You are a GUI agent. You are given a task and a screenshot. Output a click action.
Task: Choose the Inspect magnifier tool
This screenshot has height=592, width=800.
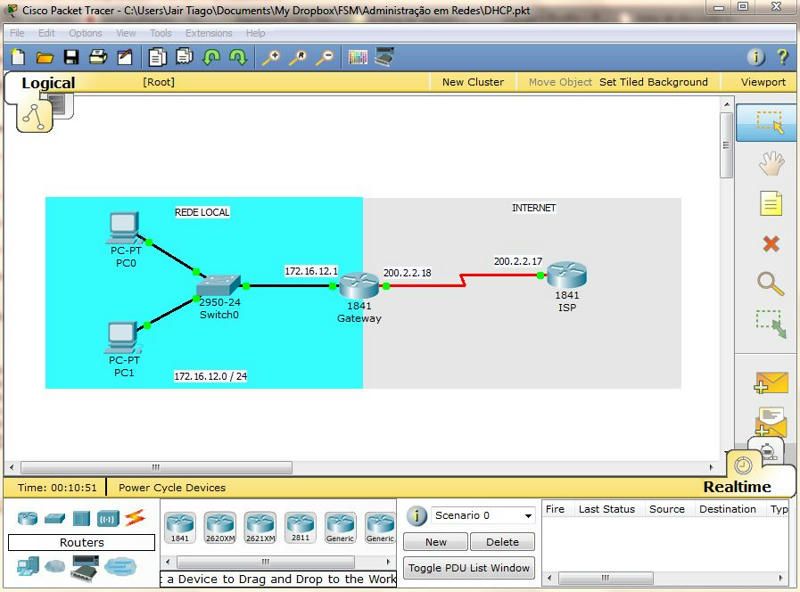770,284
